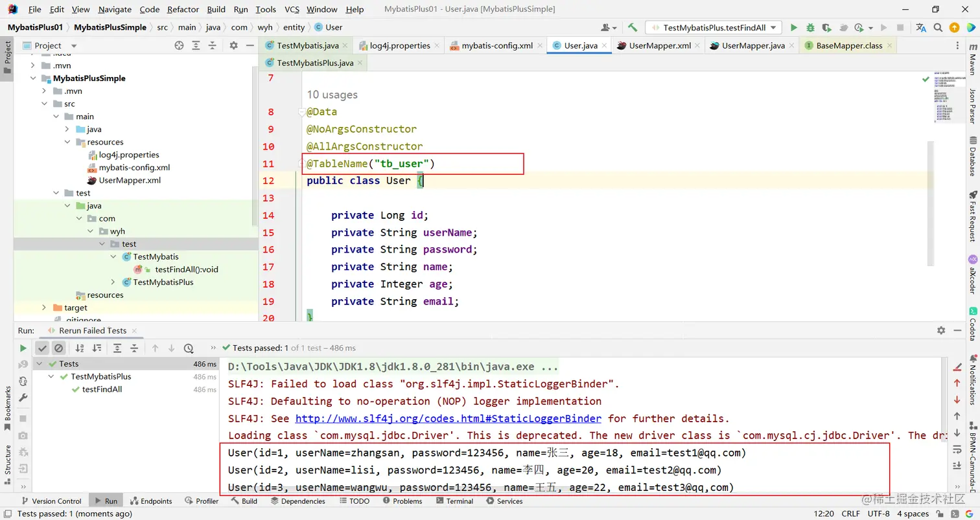The width and height of the screenshot is (980, 520).
Task: Sort test results by duration
Action: tap(97, 348)
